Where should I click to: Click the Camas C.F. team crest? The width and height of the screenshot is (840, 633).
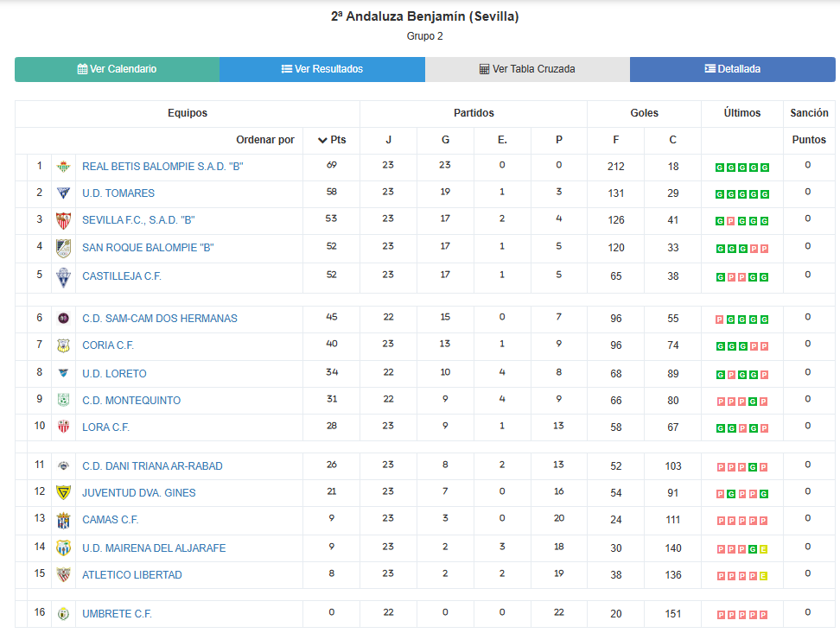63,520
